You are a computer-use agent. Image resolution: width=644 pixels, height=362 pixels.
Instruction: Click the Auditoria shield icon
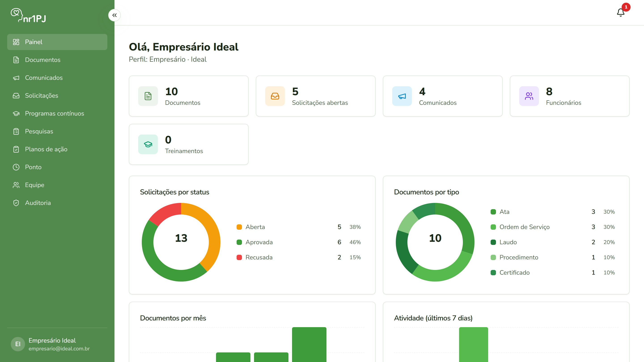pos(16,203)
